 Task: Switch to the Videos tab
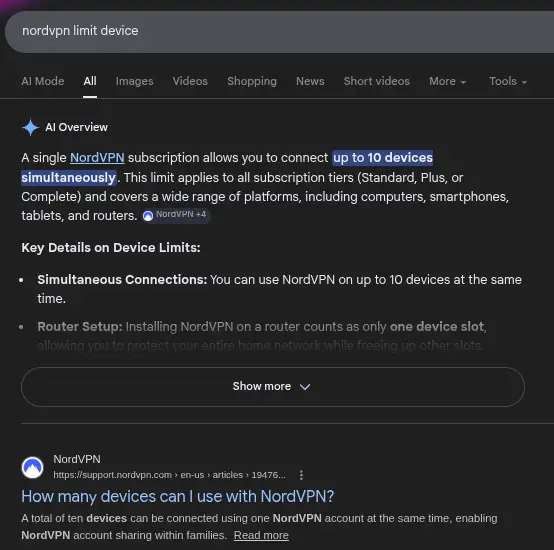[x=190, y=82]
